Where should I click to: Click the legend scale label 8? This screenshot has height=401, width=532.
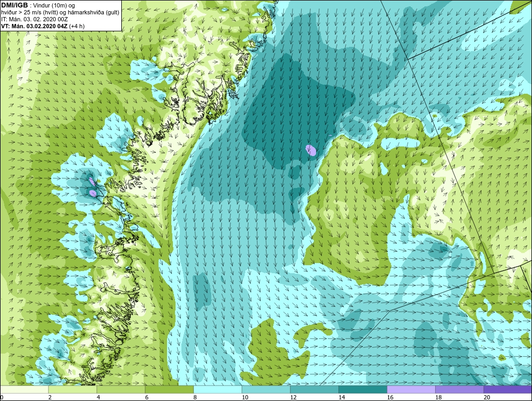[x=195, y=397]
